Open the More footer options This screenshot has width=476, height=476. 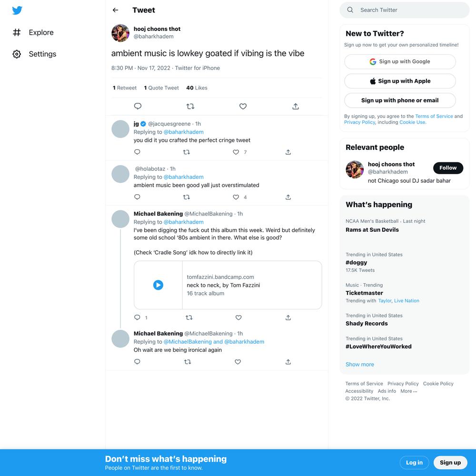point(408,391)
